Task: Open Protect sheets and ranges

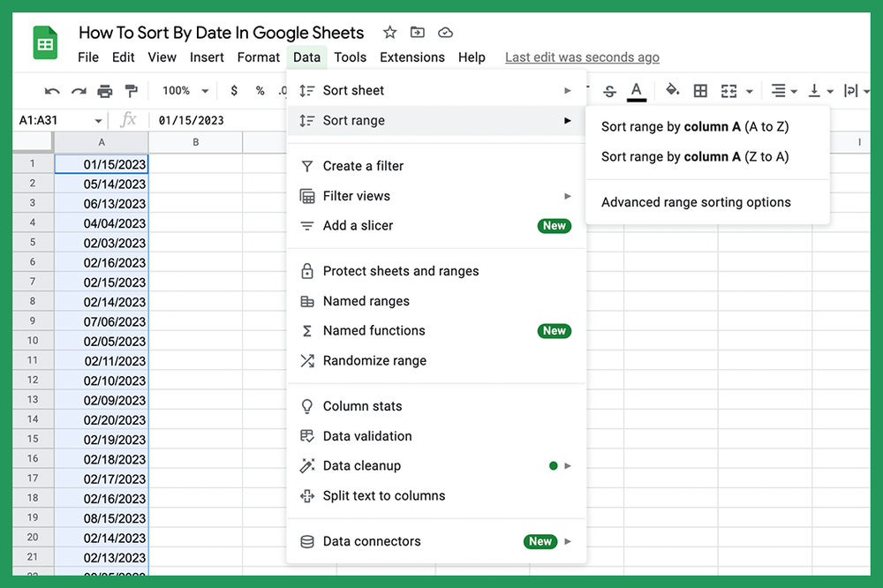Action: [436, 271]
